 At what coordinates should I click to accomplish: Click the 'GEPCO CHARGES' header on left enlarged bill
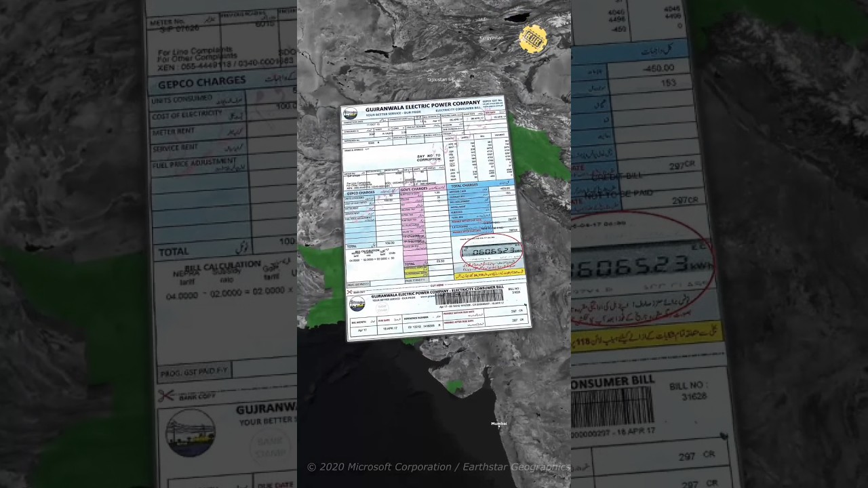[202, 83]
